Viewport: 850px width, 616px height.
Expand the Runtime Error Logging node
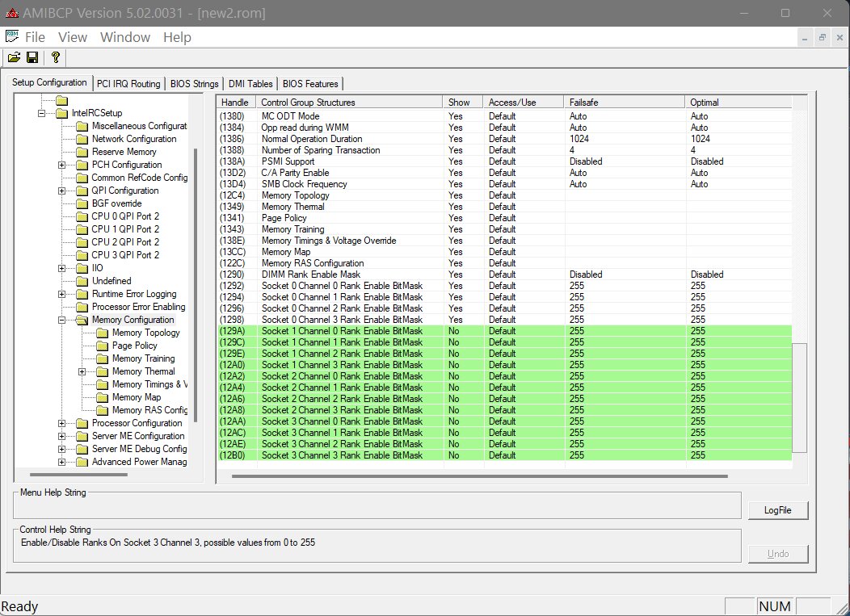[61, 294]
